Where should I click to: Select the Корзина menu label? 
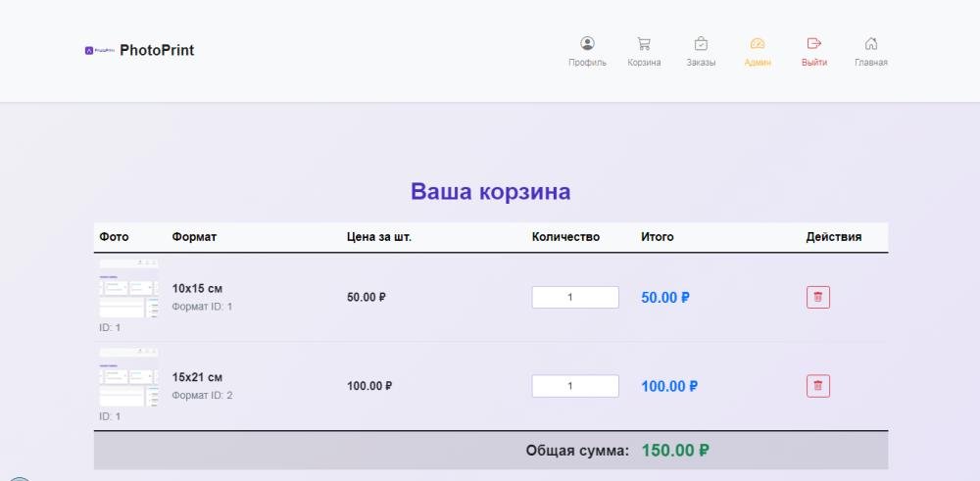(x=644, y=63)
